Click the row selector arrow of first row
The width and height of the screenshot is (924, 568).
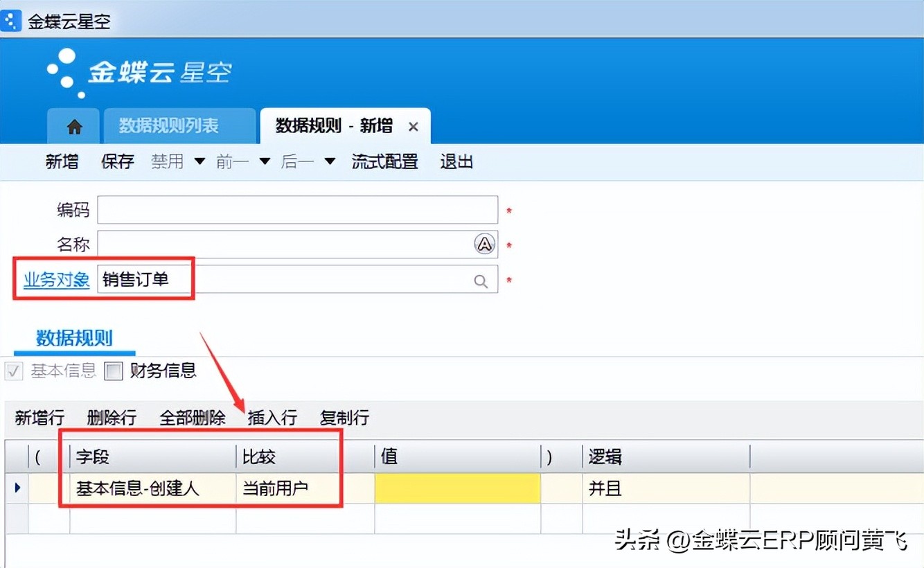coord(17,488)
